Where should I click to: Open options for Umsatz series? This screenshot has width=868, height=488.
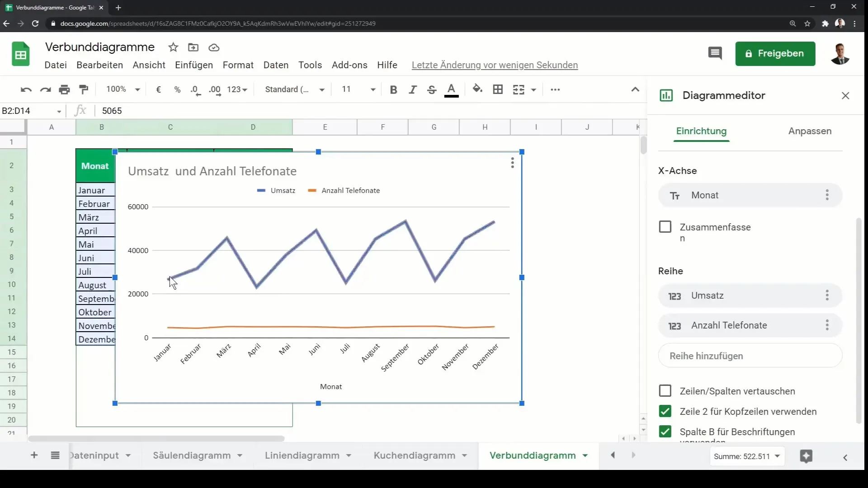pos(827,296)
